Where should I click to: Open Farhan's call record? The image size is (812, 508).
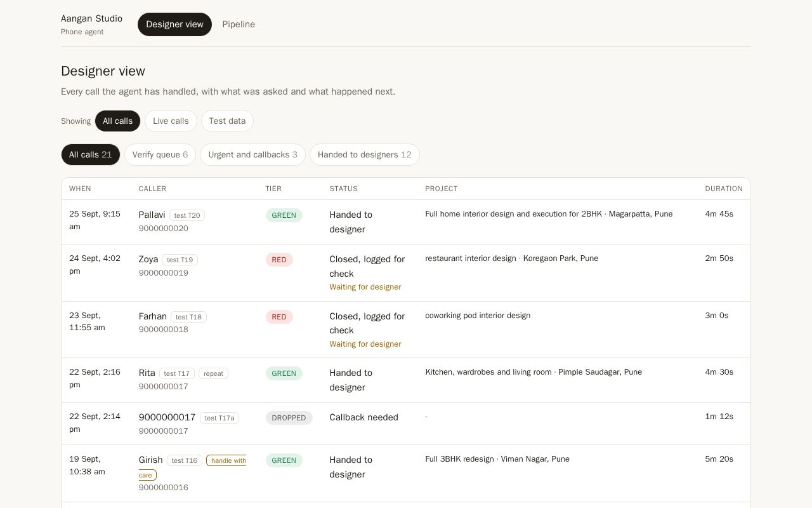coord(406,330)
